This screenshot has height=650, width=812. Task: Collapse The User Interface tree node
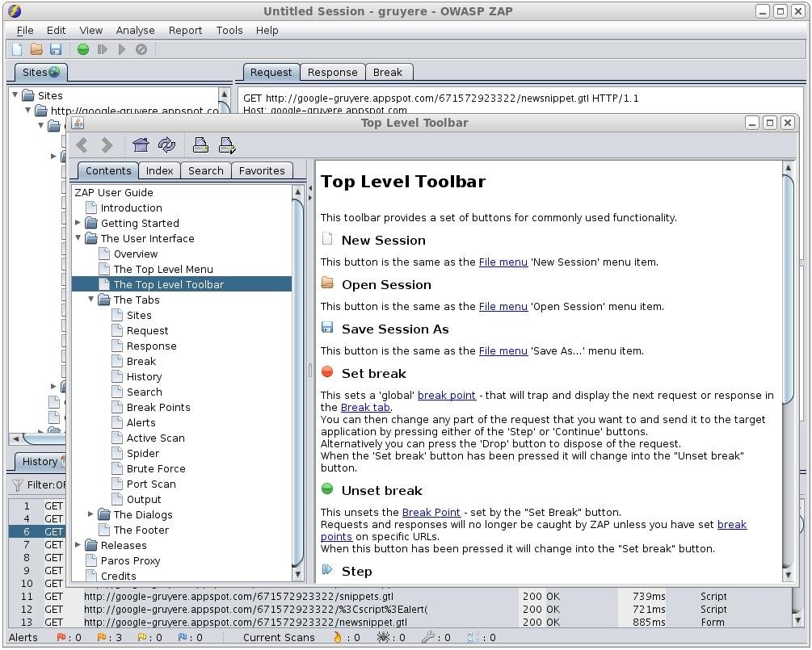[x=78, y=238]
